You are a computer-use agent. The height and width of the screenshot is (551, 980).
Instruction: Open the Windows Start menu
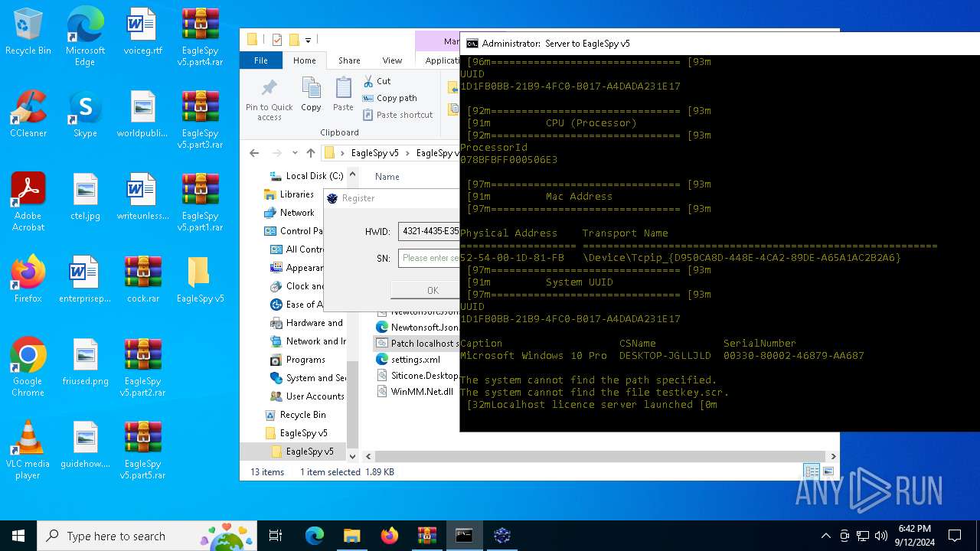pos(18,536)
